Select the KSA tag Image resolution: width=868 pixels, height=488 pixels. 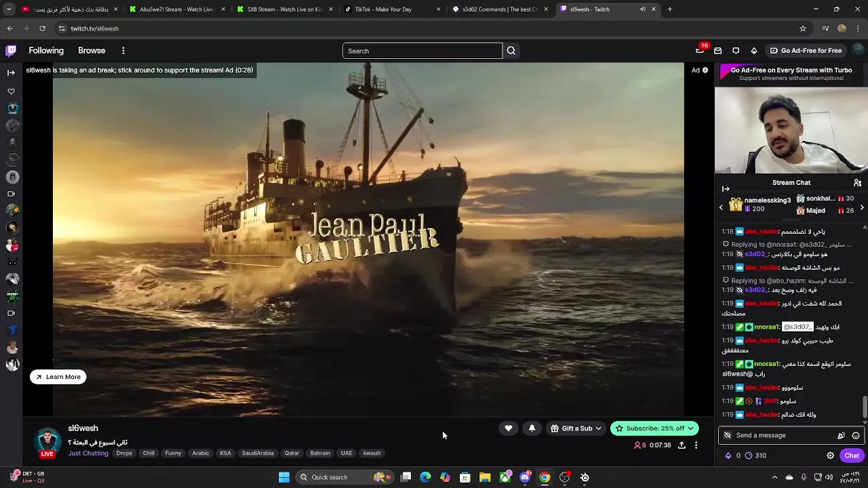[226, 453]
